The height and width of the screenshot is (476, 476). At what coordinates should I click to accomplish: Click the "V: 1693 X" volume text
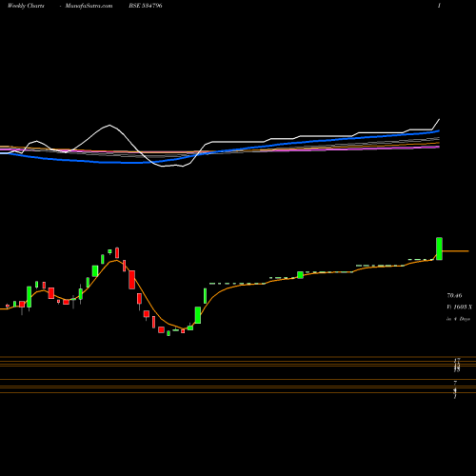(x=459, y=307)
